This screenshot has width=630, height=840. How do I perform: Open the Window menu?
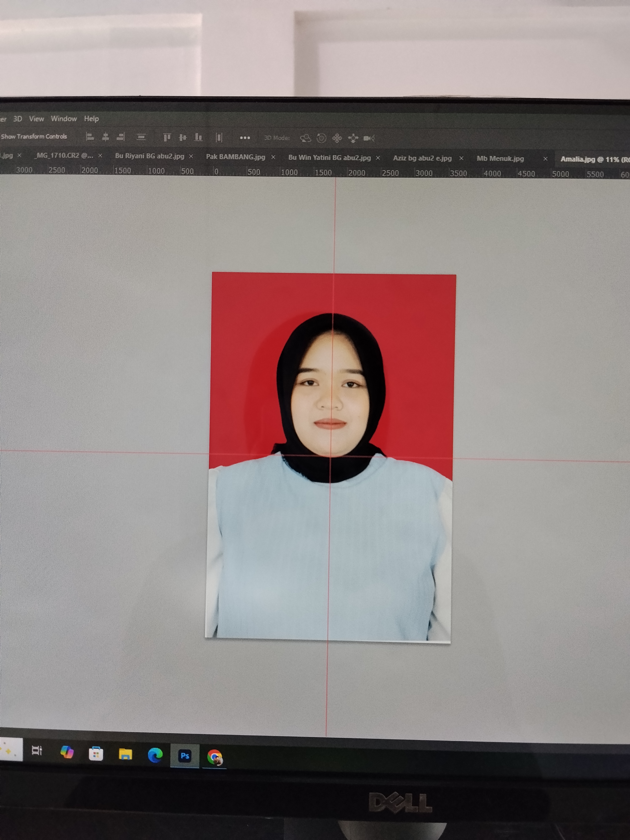tap(64, 119)
